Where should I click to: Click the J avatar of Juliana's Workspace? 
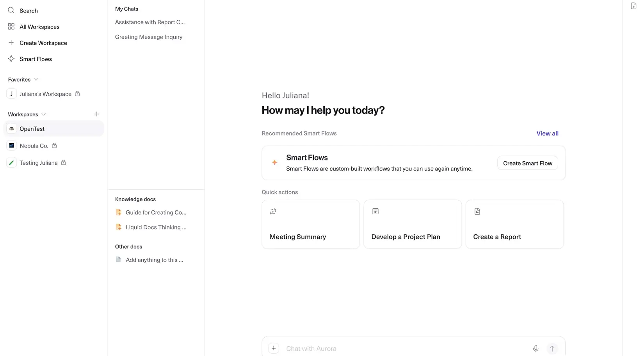11,94
